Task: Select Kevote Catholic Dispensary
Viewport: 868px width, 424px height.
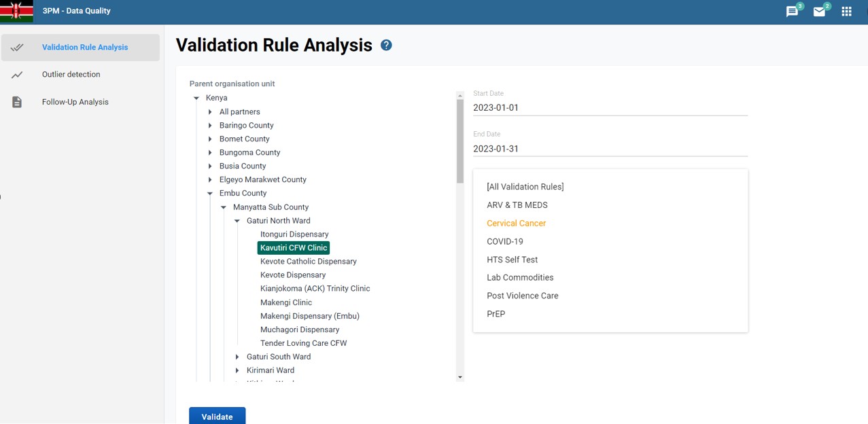Action: 309,262
